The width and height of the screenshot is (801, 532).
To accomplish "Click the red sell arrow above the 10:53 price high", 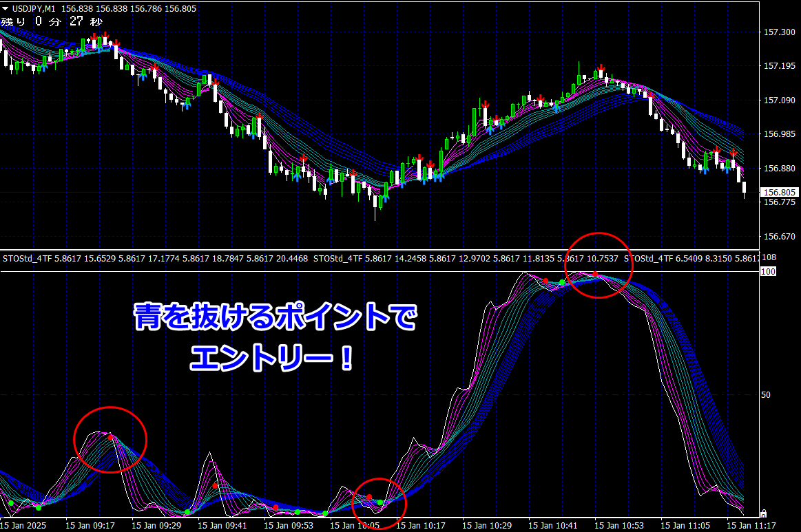I will 601,68.
